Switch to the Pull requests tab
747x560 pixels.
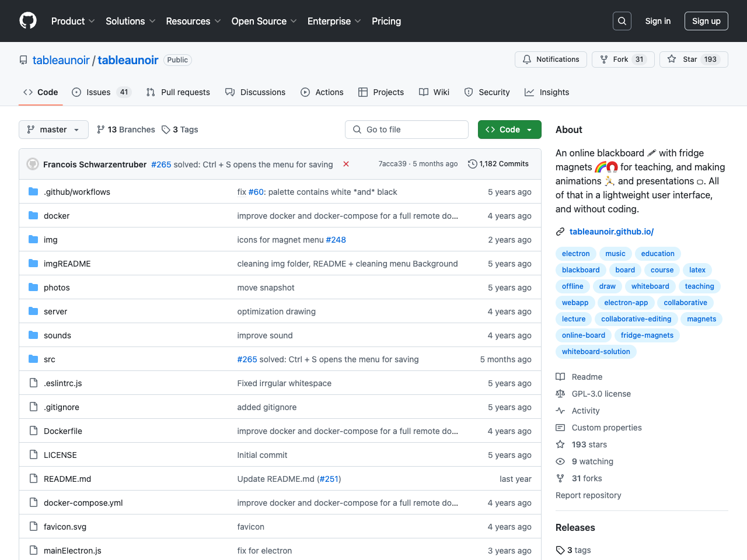coord(178,92)
